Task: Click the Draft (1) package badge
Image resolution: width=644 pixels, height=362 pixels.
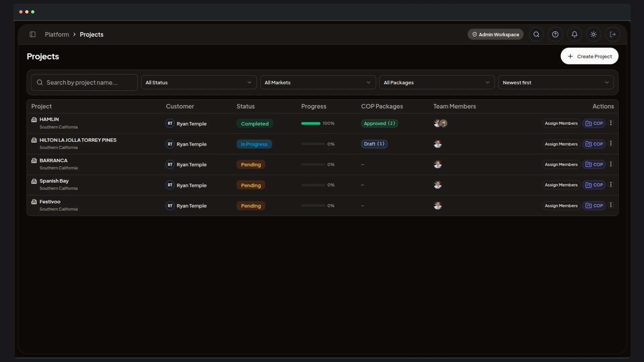Action: [374, 144]
